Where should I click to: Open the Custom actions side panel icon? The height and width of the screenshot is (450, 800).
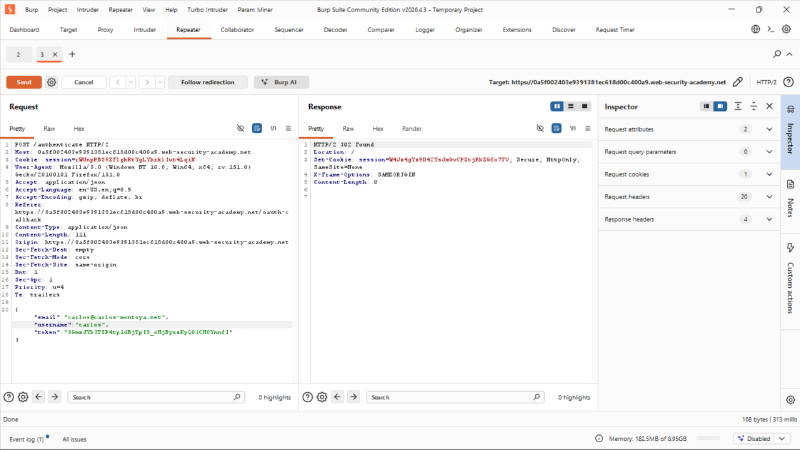[790, 248]
